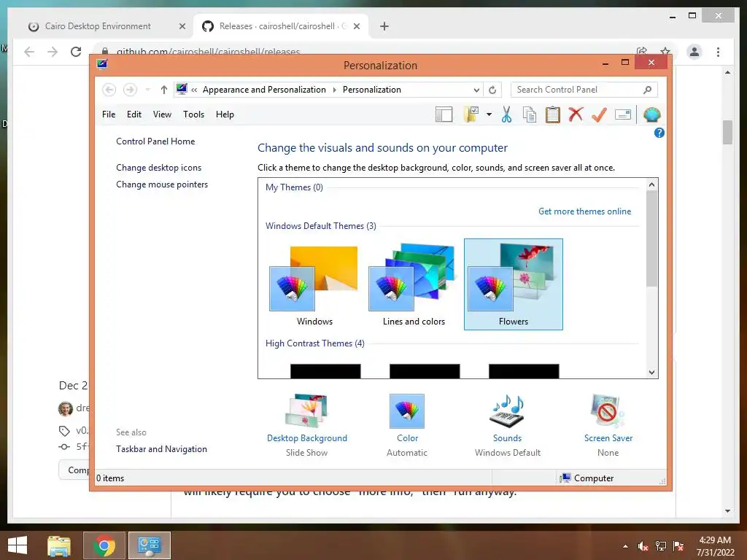Click the Chrome taskbar icon
Viewport: 747px width, 560px height.
pyautogui.click(x=104, y=545)
